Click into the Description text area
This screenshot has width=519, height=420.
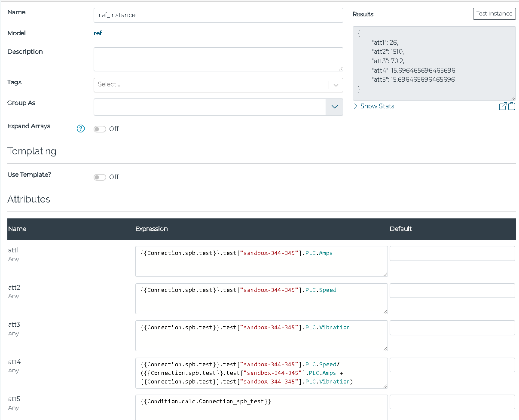click(218, 59)
